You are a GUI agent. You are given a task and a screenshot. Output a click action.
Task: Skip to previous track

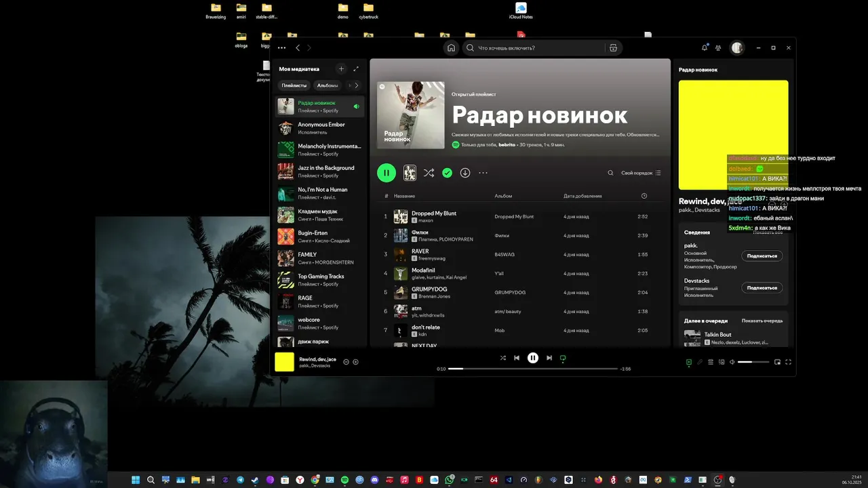click(x=517, y=358)
